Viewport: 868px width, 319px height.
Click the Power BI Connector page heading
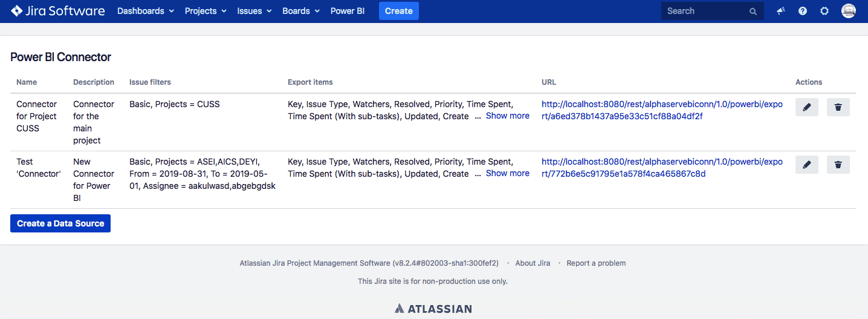point(61,57)
